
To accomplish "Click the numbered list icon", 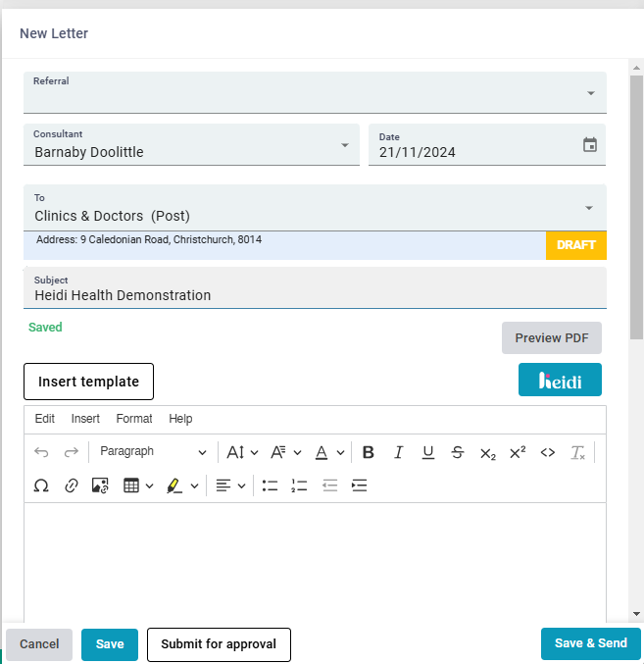I will 300,485.
